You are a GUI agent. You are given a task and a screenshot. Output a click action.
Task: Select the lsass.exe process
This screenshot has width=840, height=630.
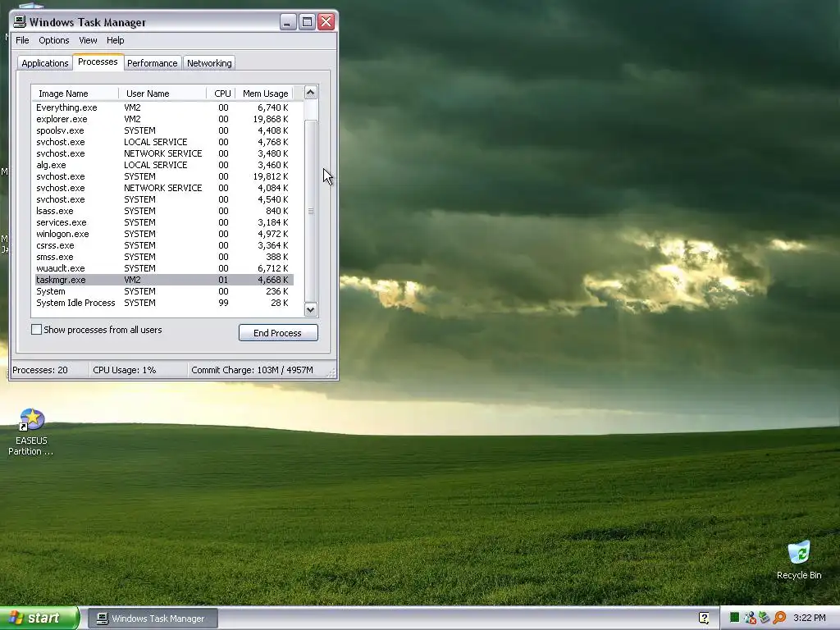164,211
